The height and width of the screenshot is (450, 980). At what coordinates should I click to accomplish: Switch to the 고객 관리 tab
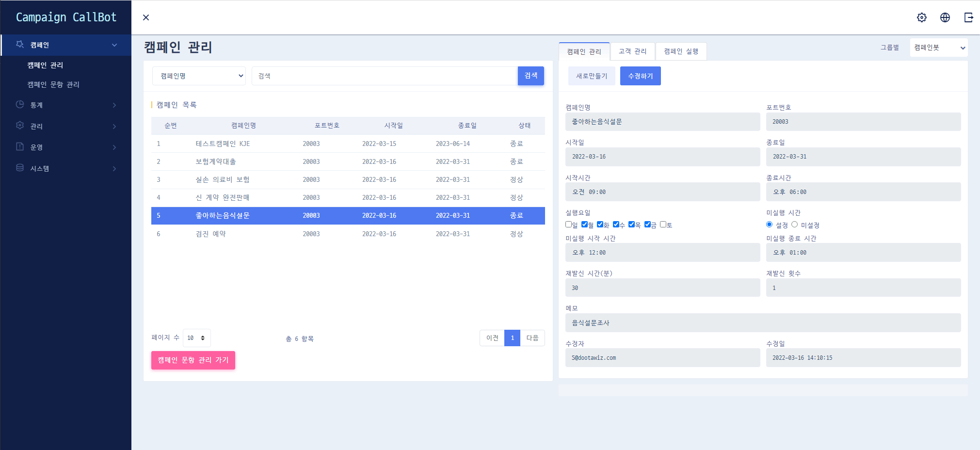(632, 51)
